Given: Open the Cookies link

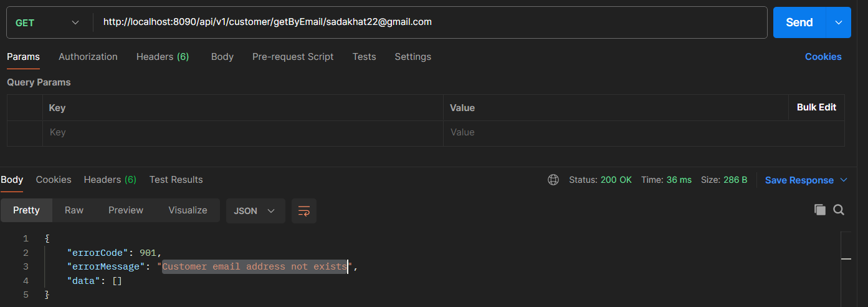Looking at the screenshot, I should pyautogui.click(x=823, y=57).
